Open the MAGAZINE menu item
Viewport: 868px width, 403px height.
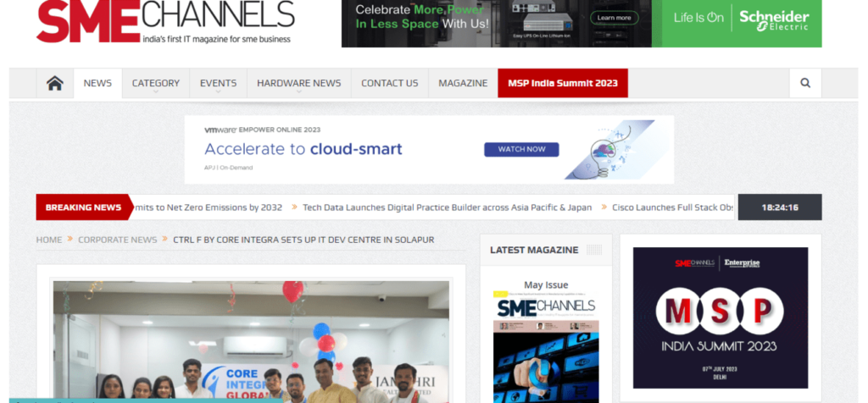pos(463,84)
